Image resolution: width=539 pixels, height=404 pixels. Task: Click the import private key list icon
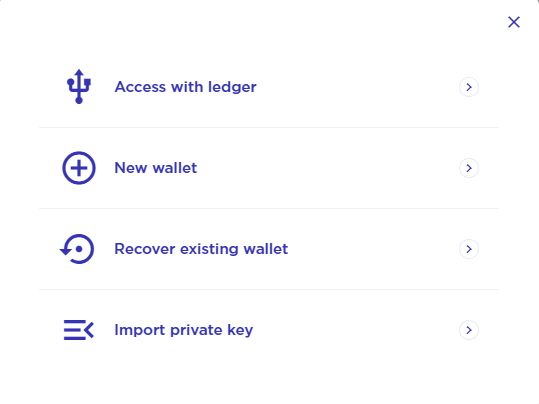click(79, 330)
